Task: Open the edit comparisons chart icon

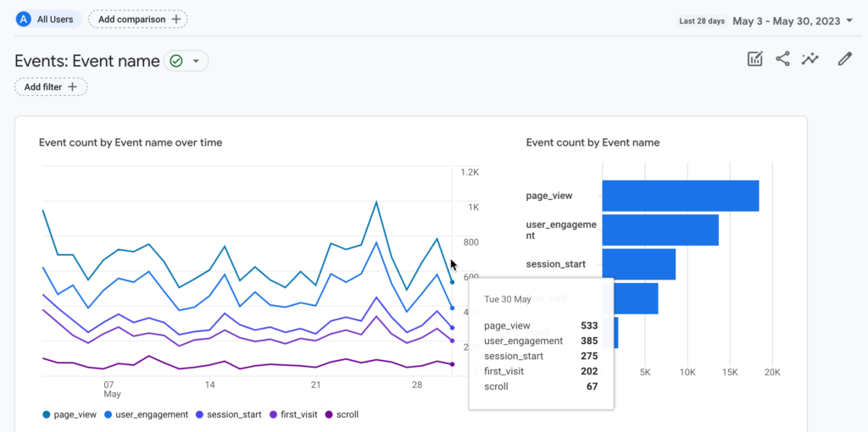Action: pos(755,59)
